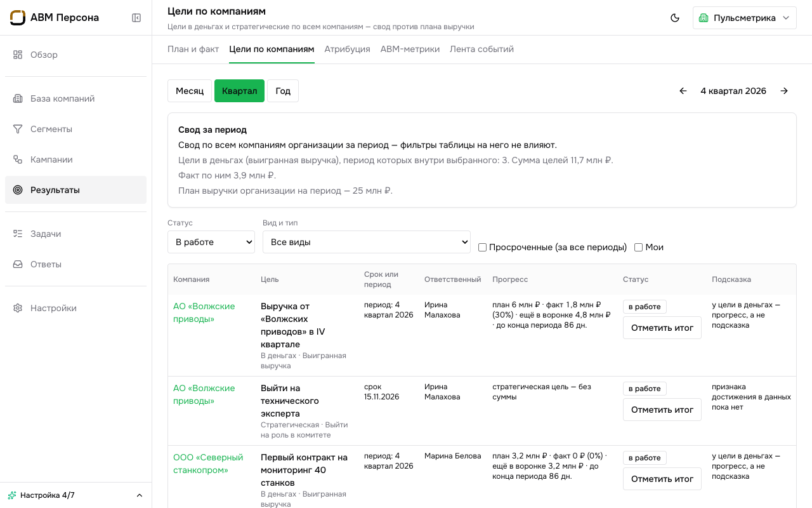
Task: Go to the previous quarter with the left arrow
Action: (683, 91)
